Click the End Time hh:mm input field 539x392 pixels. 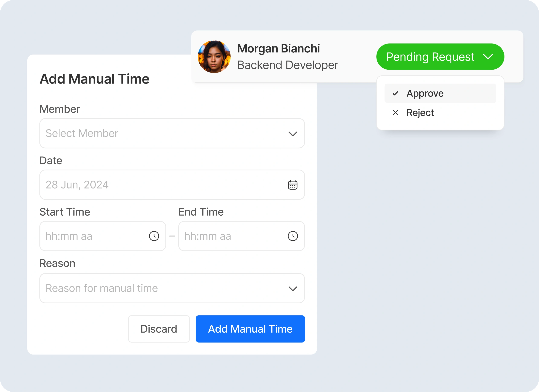233,236
